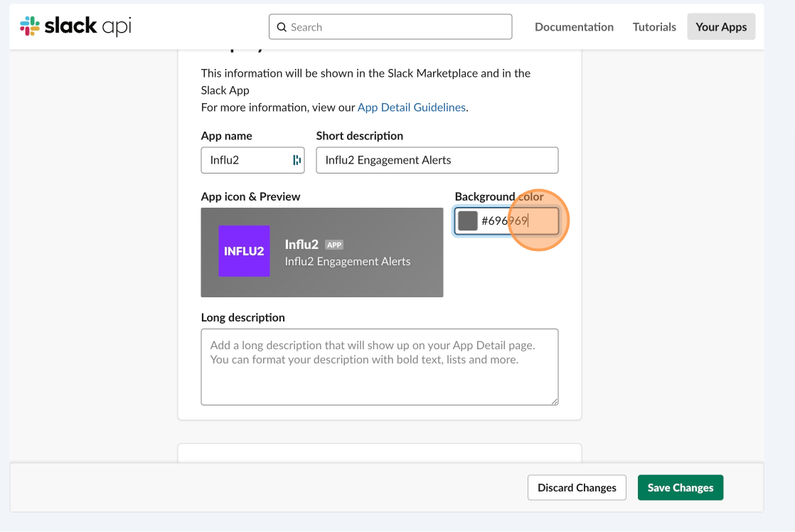
Task: Click the gray background color swatch
Action: (467, 220)
